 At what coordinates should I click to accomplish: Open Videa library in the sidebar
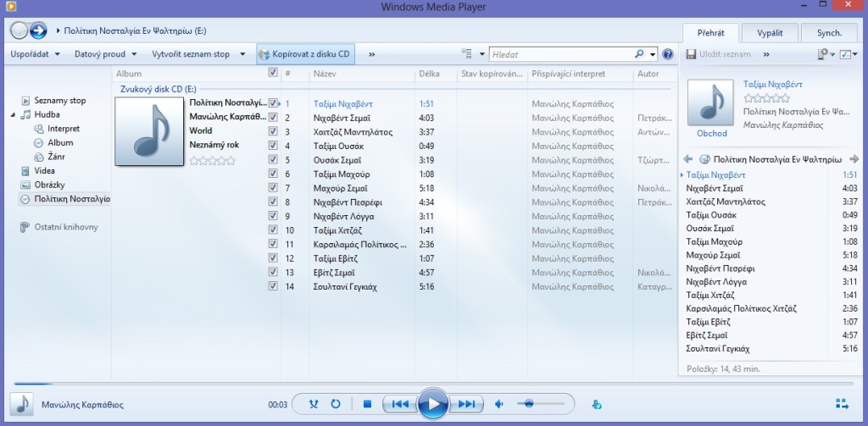(x=44, y=171)
